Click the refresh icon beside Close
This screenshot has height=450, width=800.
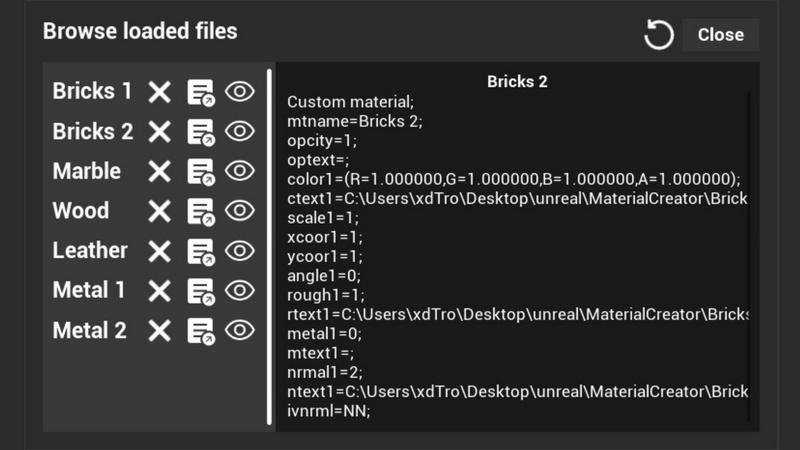658,35
